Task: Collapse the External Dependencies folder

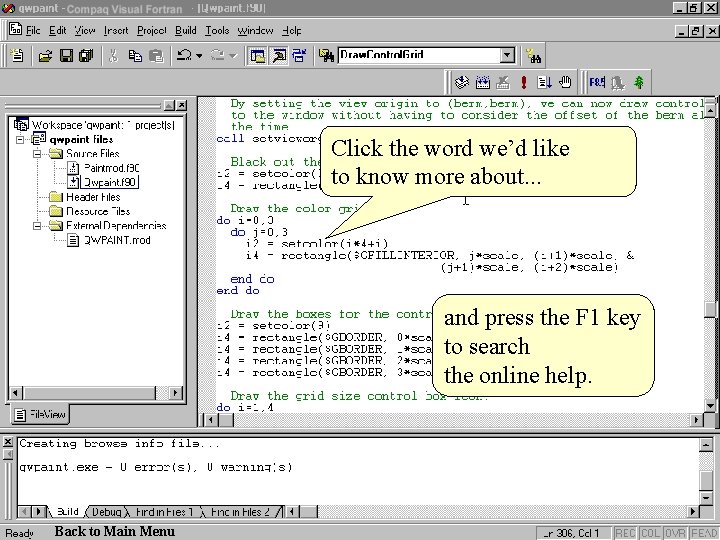Action: click(x=38, y=225)
